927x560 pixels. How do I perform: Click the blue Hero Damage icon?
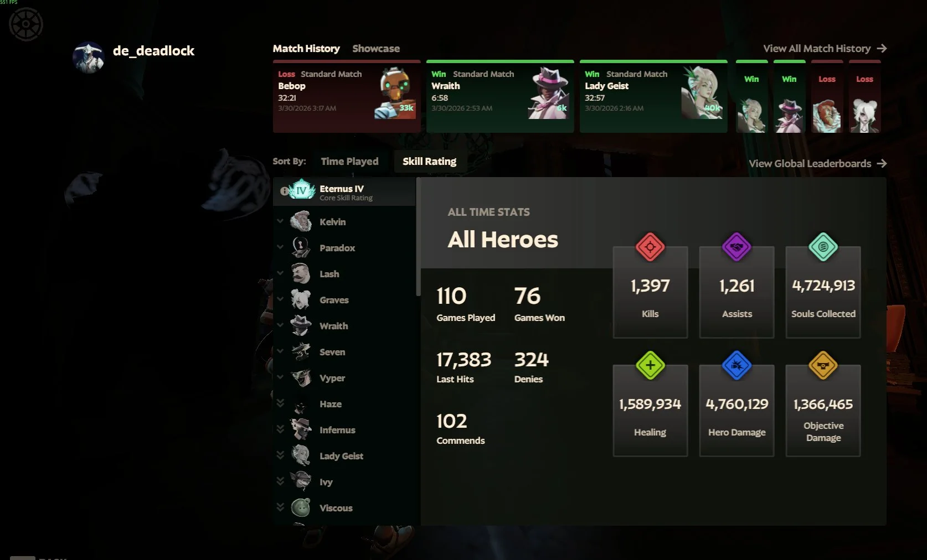point(737,365)
